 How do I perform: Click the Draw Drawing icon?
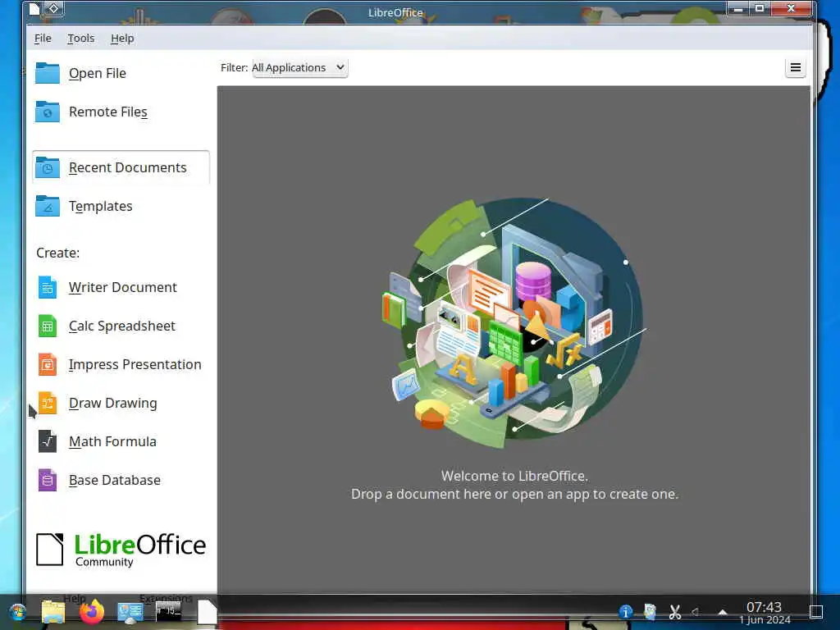47,403
